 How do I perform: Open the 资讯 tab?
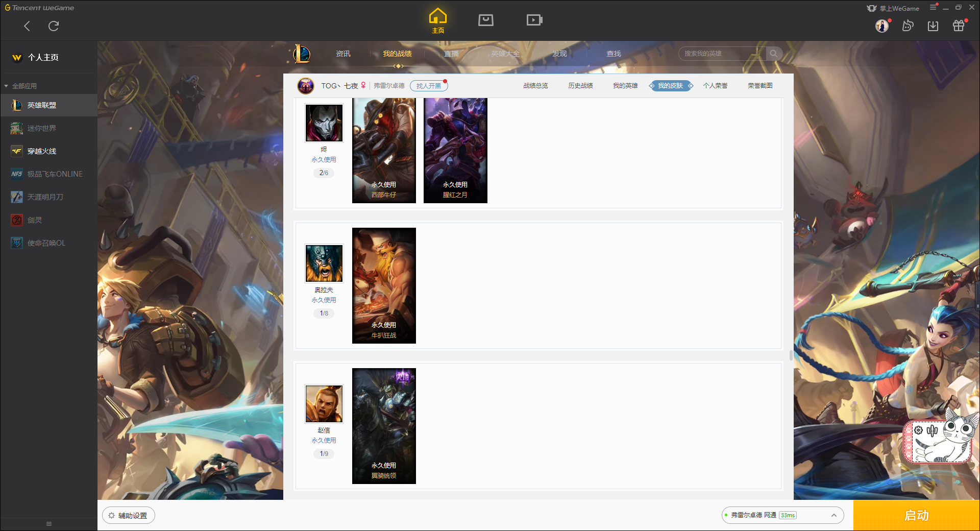click(343, 54)
